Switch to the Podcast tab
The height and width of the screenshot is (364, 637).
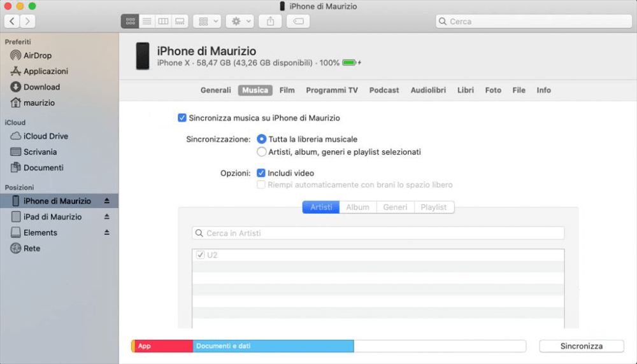click(384, 90)
